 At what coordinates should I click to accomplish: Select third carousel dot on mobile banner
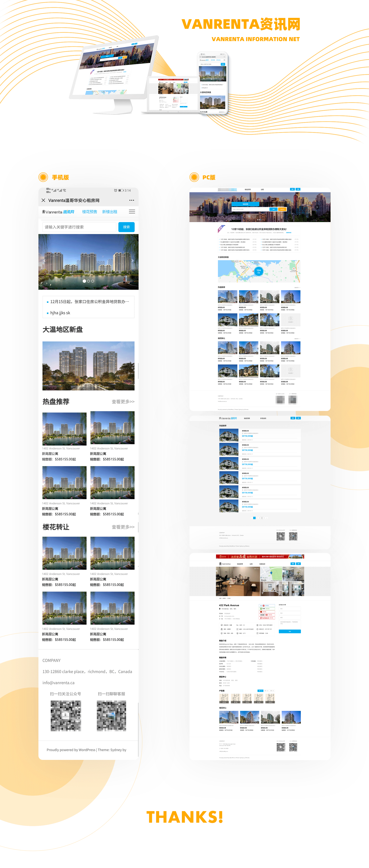tap(93, 281)
